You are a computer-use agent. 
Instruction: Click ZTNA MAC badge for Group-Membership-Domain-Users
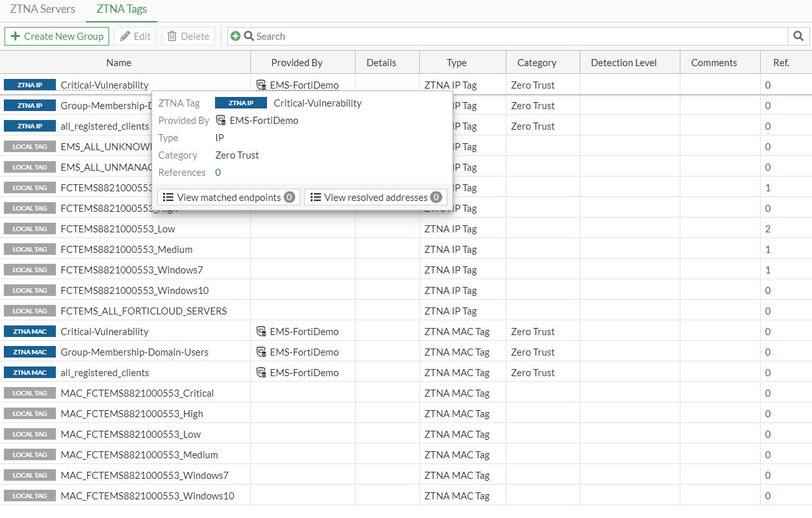coord(30,352)
